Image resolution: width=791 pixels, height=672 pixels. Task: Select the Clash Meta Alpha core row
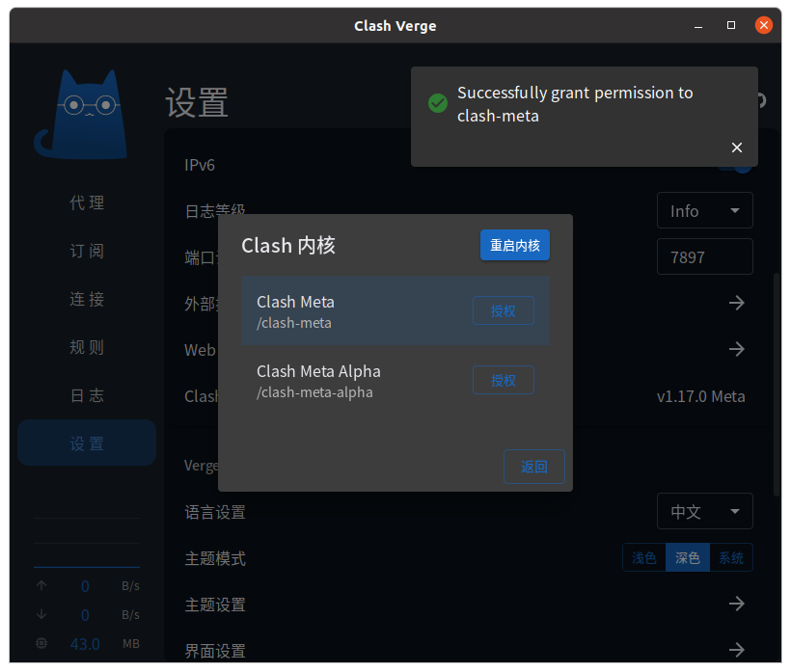395,380
